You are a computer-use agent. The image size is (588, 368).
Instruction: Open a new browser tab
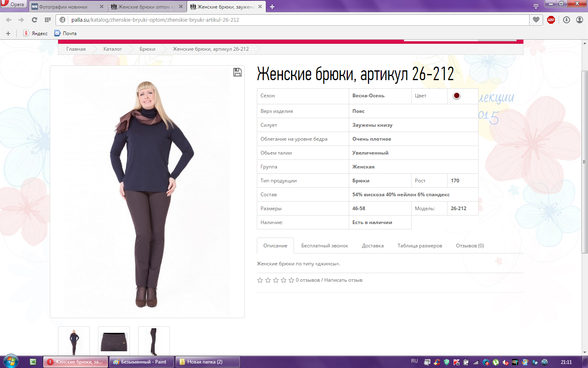272,7
